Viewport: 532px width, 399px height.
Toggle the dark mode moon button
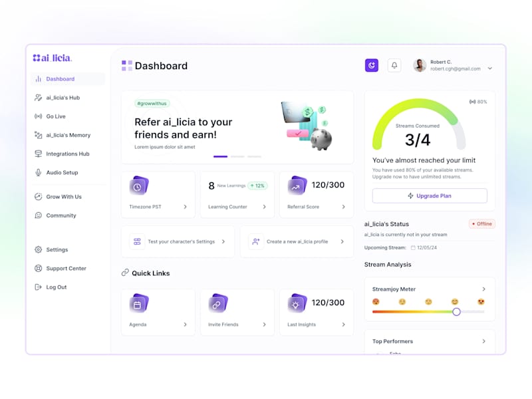pyautogui.click(x=372, y=65)
